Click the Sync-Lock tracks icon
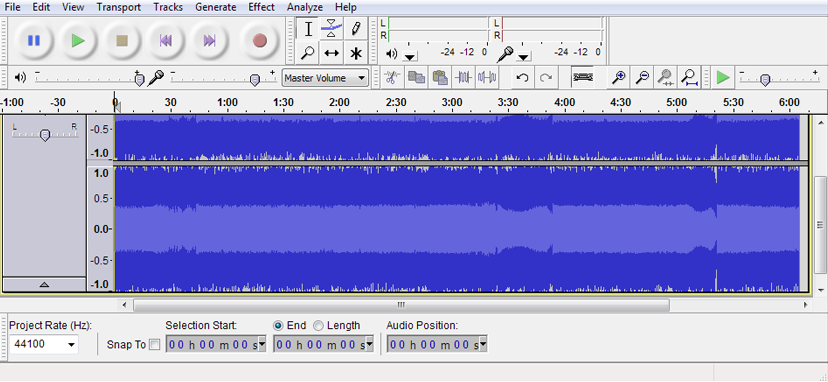The width and height of the screenshot is (828, 382). pyautogui.click(x=582, y=78)
